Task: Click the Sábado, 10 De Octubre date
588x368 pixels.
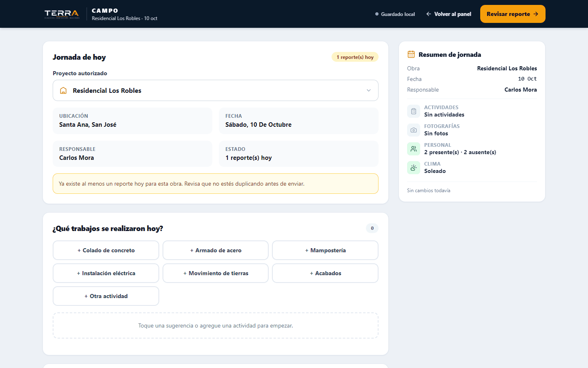Action: coord(258,125)
